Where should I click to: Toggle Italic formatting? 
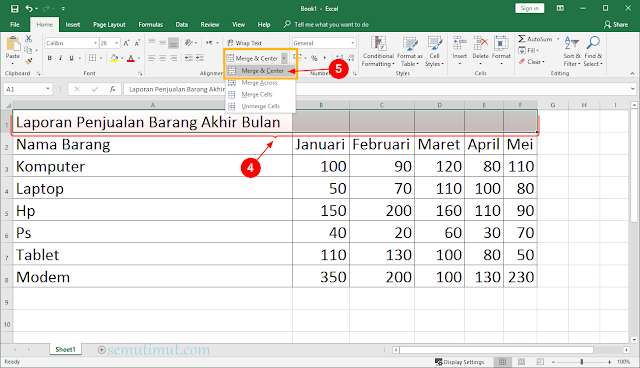coord(60,58)
